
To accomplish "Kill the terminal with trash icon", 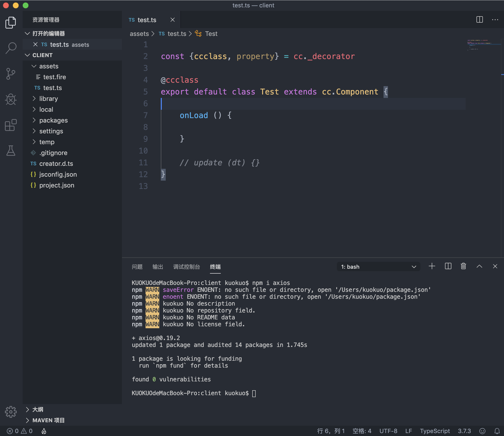I will (463, 266).
